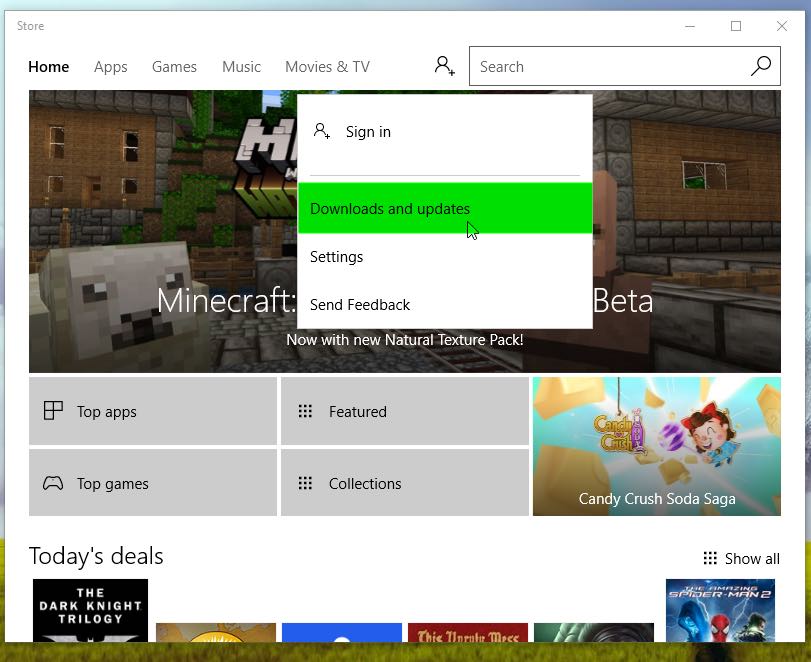The height and width of the screenshot is (662, 811).
Task: Click the Collections grid icon
Action: tap(306, 483)
